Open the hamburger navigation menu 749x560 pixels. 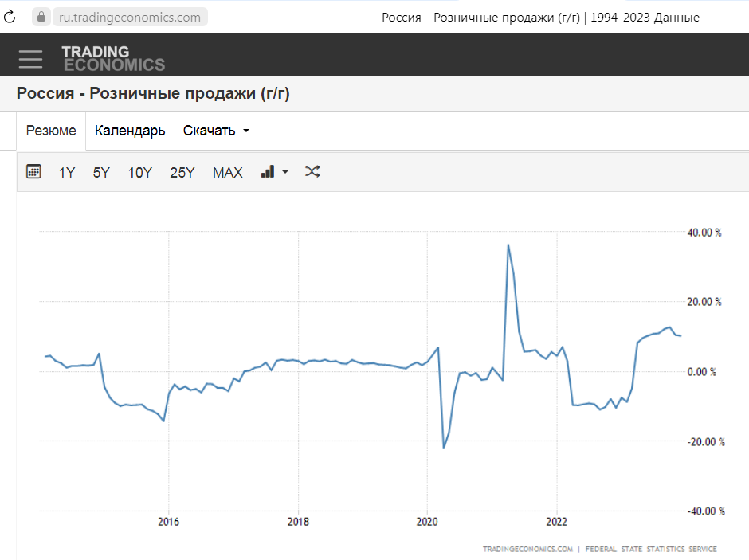30,59
